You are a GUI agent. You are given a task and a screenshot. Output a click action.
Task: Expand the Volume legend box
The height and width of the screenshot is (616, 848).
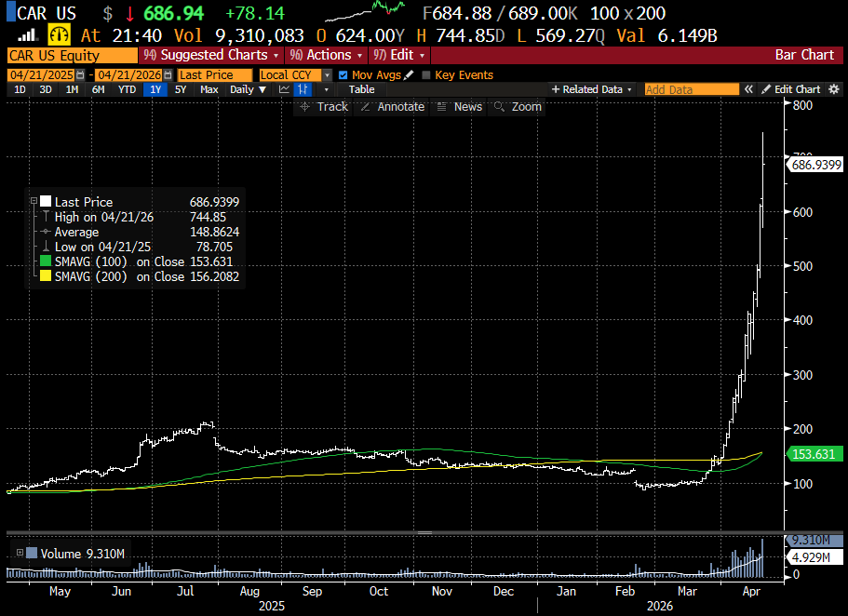(19, 554)
